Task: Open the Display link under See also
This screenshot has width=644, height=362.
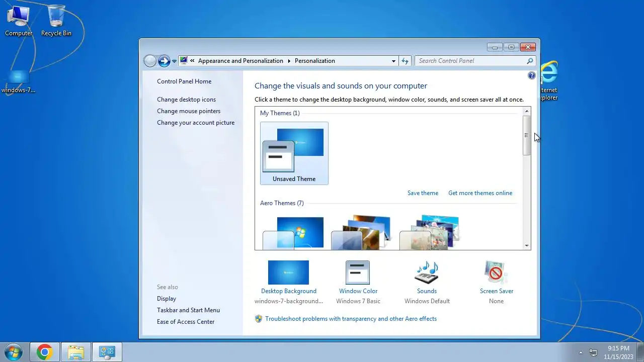Action: (x=167, y=299)
